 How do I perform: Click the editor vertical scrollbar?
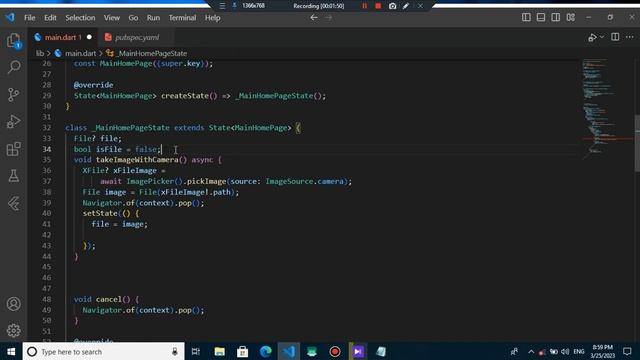[637, 143]
